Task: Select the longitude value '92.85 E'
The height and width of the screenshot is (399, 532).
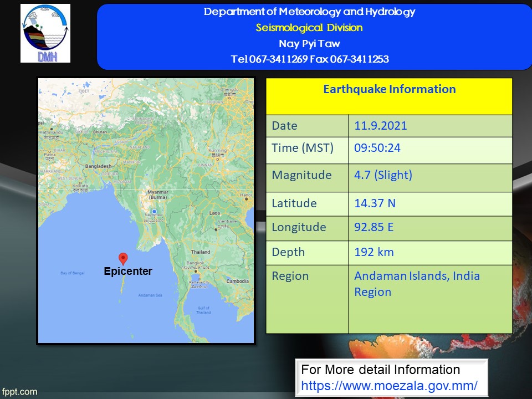Action: 374,227
